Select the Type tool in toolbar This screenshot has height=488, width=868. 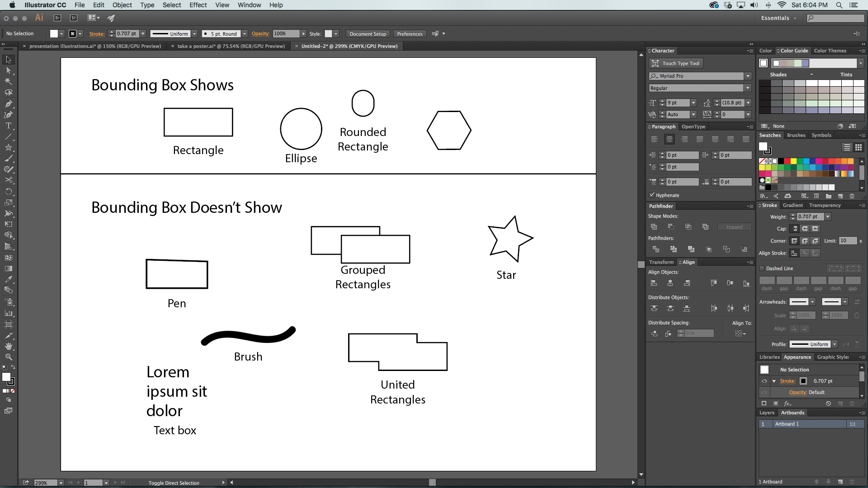8,126
